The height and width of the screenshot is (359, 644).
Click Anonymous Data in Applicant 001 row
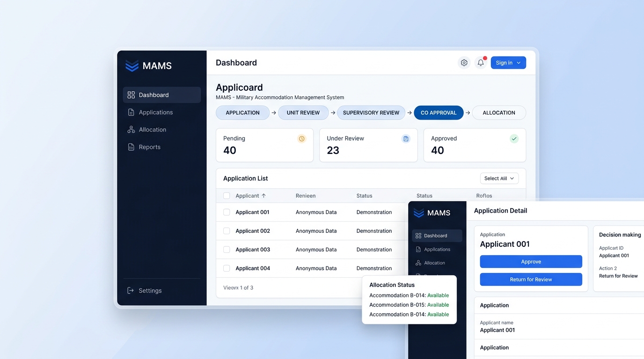click(316, 212)
